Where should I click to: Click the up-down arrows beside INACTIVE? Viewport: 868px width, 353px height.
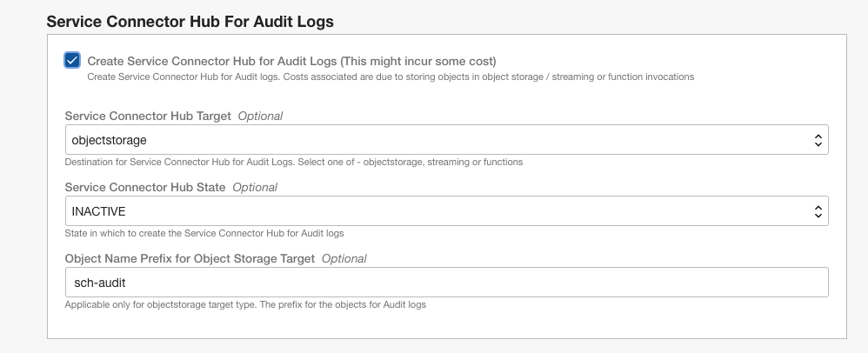(x=817, y=210)
